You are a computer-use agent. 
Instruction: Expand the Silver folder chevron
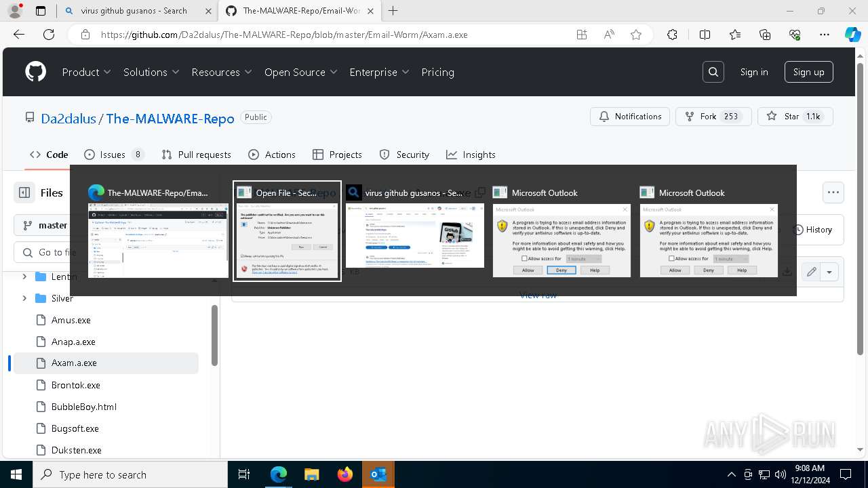[x=24, y=298]
